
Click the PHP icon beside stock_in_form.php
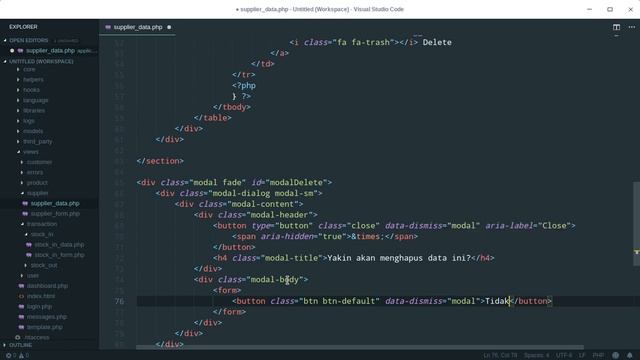pyautogui.click(x=29, y=255)
